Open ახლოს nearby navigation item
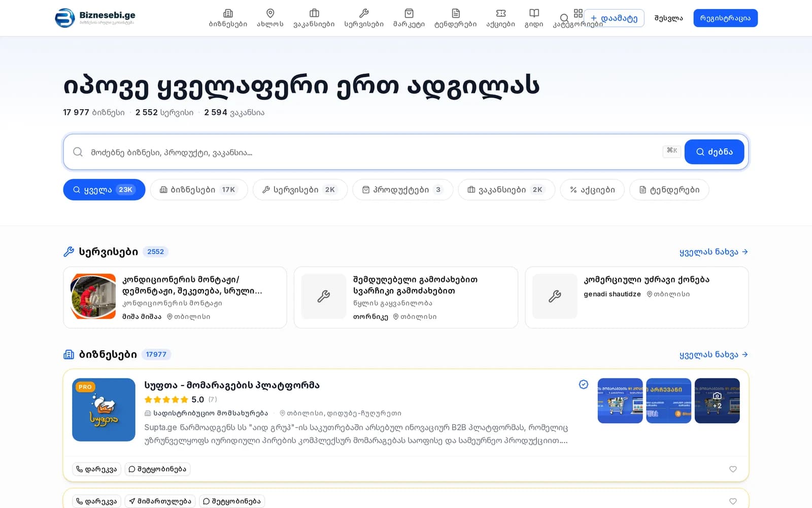The image size is (812, 508). (270, 18)
